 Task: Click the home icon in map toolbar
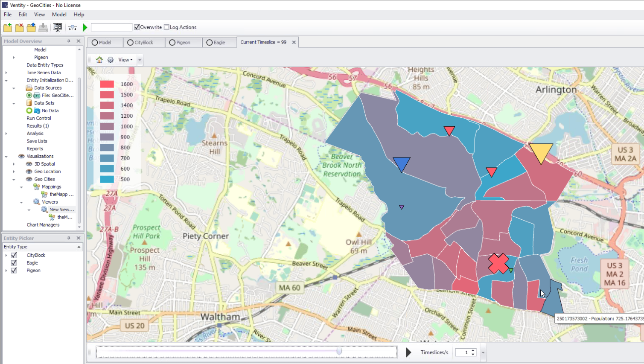99,60
